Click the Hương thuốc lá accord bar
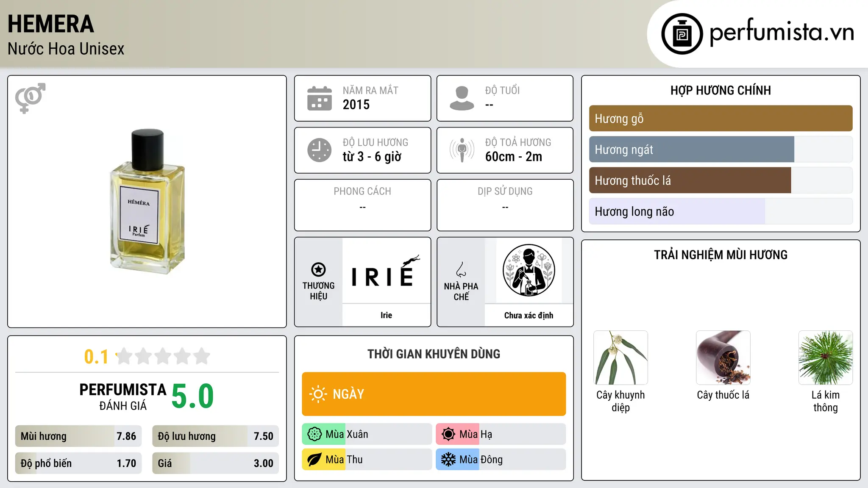The height and width of the screenshot is (488, 868). [x=721, y=180]
